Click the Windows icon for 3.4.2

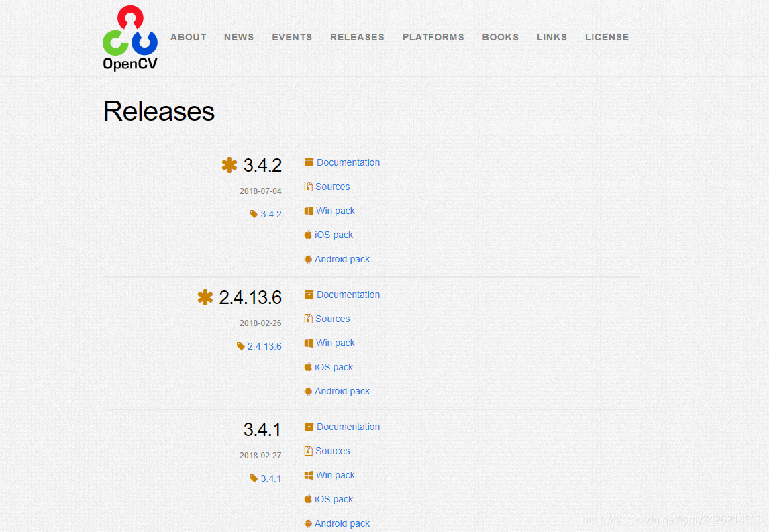[x=309, y=211]
